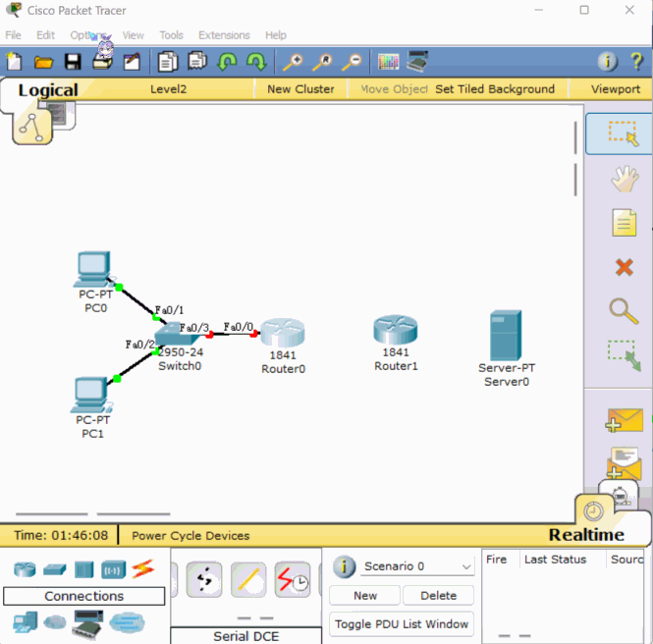Select the WAN Emulation cloud category
Viewport: 653px width, 644px height.
tap(55, 622)
